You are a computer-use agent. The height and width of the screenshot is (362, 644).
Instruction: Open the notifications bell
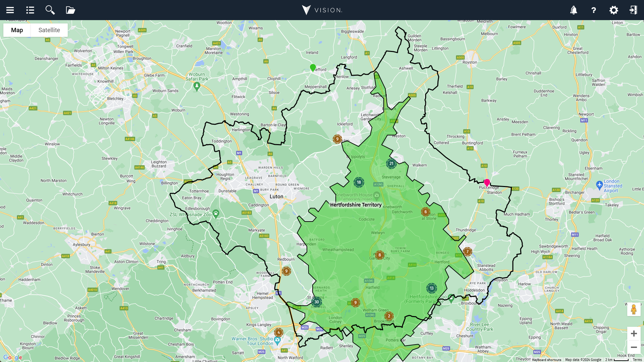pos(574,10)
